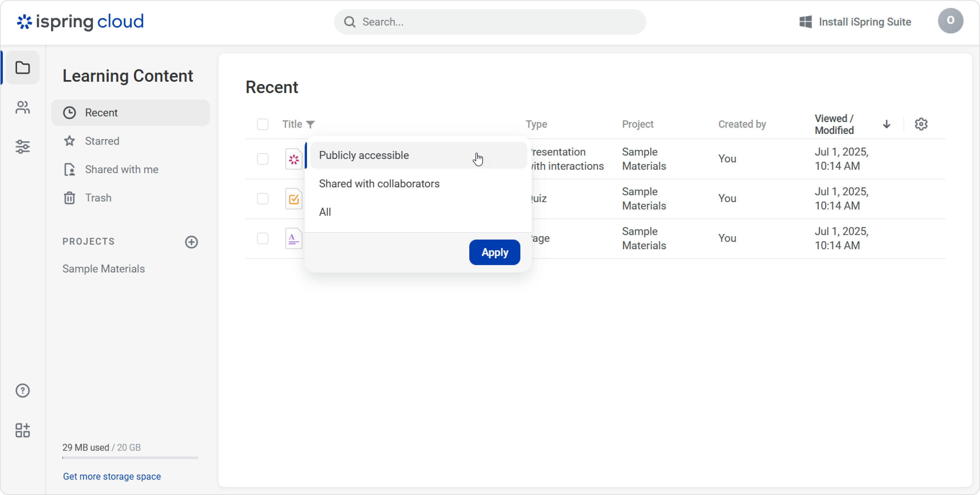
Task: Focus the Search input field
Action: (490, 22)
